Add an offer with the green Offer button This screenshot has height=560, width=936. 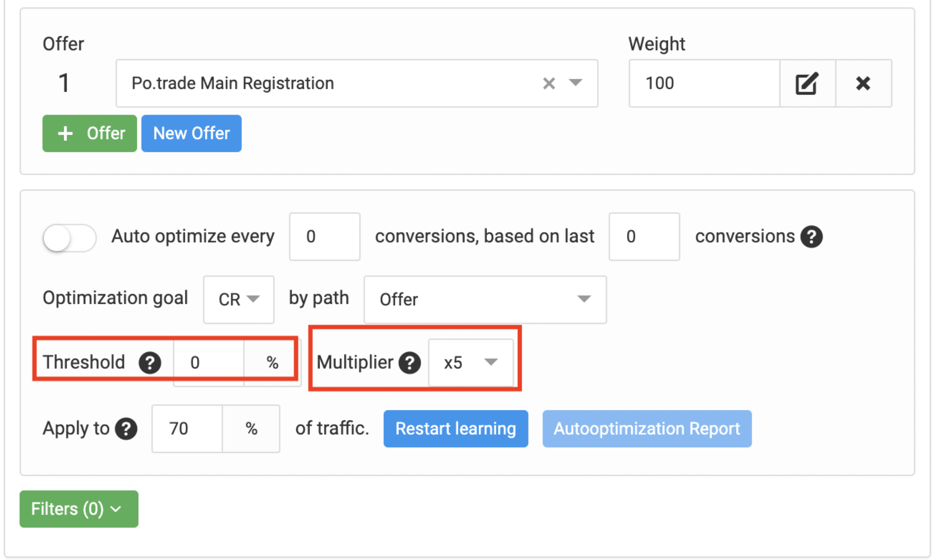click(x=89, y=133)
